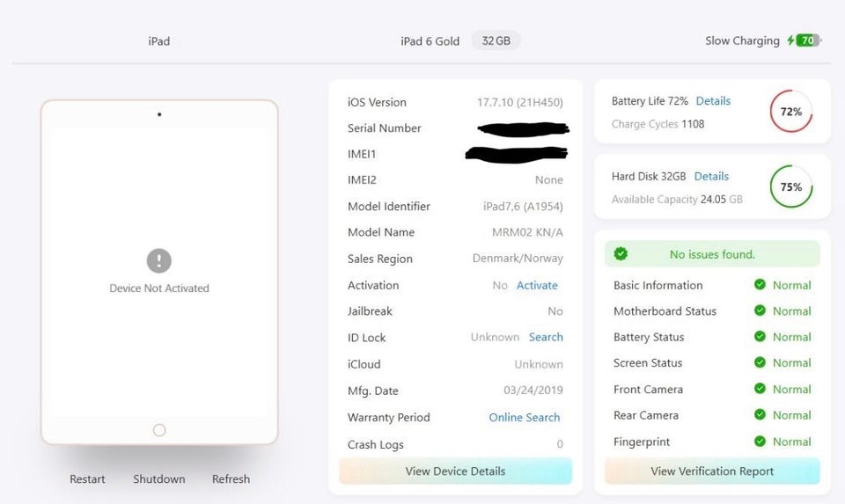This screenshot has height=504, width=845.
Task: Click the Crash Logs count 0
Action: (x=560, y=443)
